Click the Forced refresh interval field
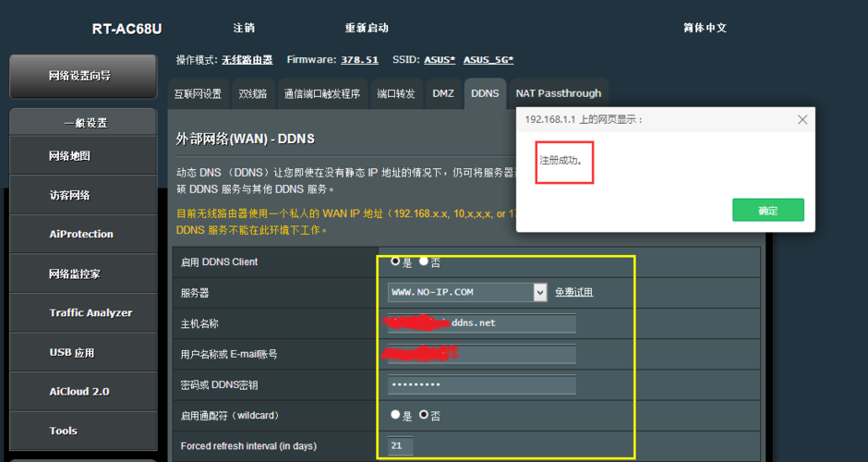The height and width of the screenshot is (462, 868). 401,445
